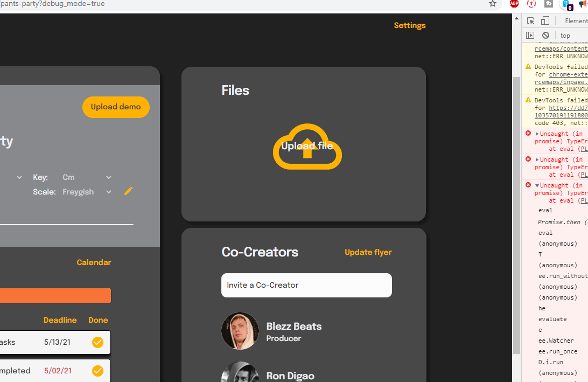Click the 5/13/21 deadline date
The image size is (588, 382).
click(x=58, y=342)
